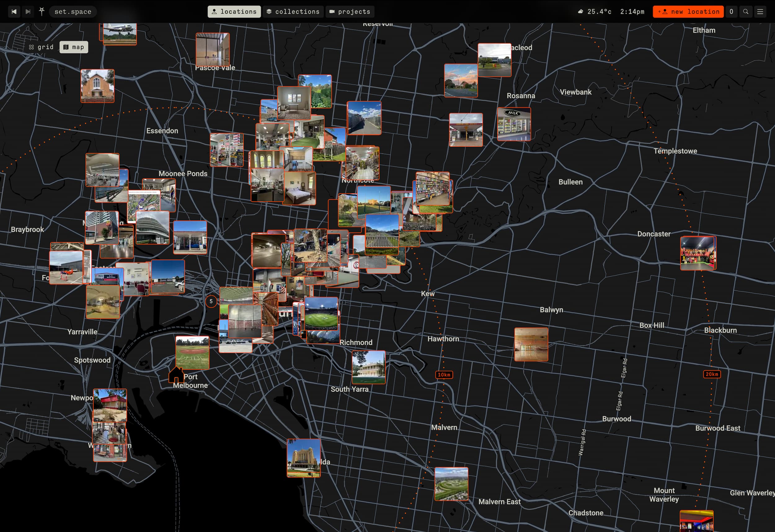Click the 20km distance ring label

[712, 374]
